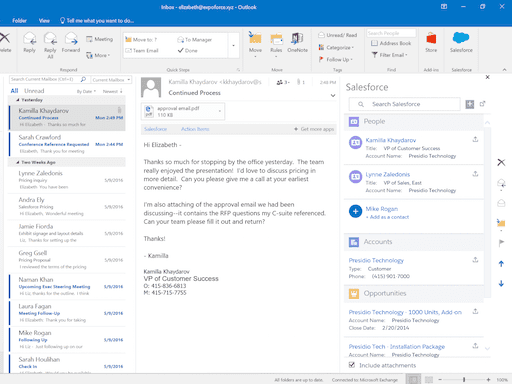Viewport: 512px width, 384px height.
Task: Open the Categorize dropdown
Action: click(x=336, y=48)
